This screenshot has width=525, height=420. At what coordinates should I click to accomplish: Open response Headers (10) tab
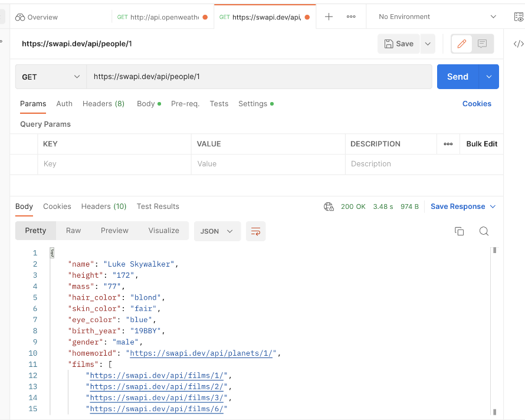(x=104, y=206)
